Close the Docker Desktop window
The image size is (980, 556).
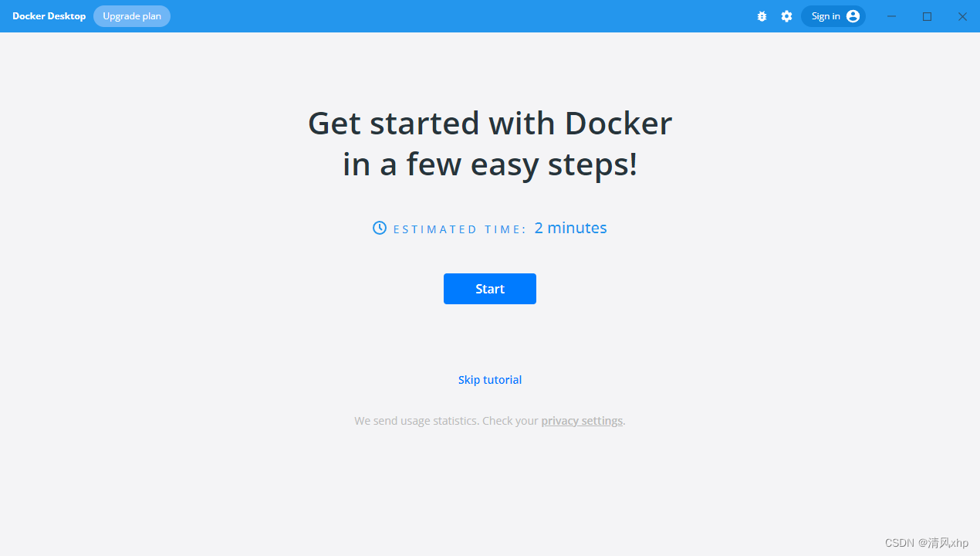pos(962,16)
